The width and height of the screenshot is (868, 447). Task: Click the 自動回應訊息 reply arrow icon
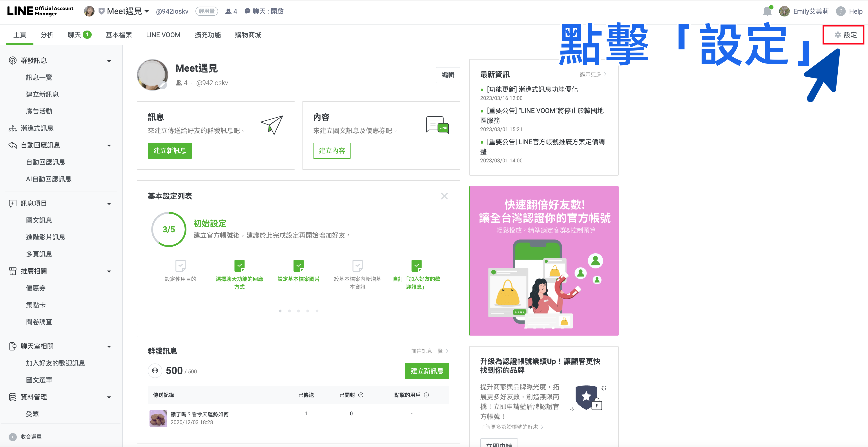pyautogui.click(x=13, y=145)
